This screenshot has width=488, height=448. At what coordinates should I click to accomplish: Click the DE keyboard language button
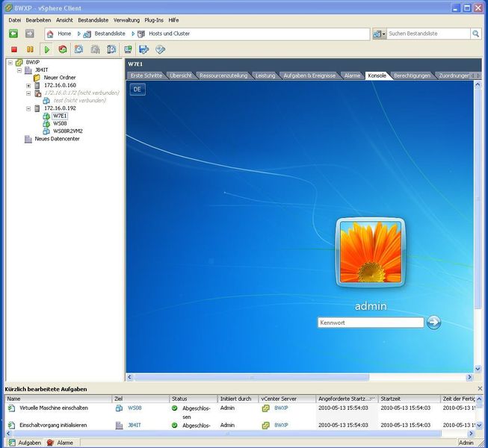(x=138, y=90)
